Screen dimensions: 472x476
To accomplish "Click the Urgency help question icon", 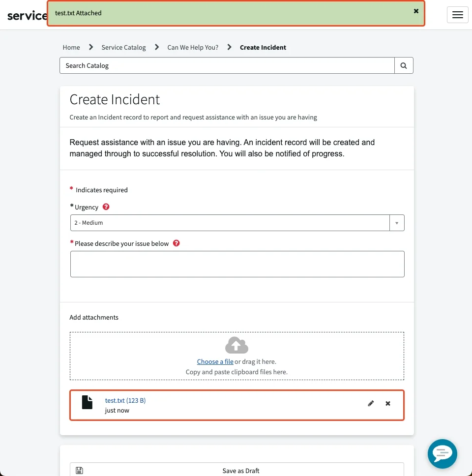I will point(106,207).
